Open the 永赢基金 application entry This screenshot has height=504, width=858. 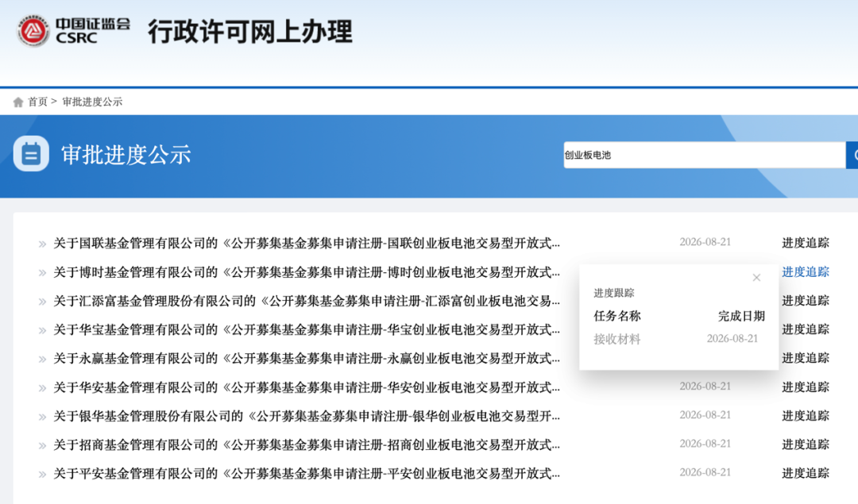(307, 359)
